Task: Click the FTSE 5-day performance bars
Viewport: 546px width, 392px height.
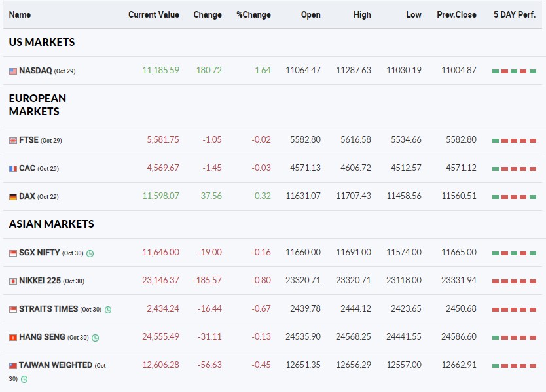Action: (515, 141)
